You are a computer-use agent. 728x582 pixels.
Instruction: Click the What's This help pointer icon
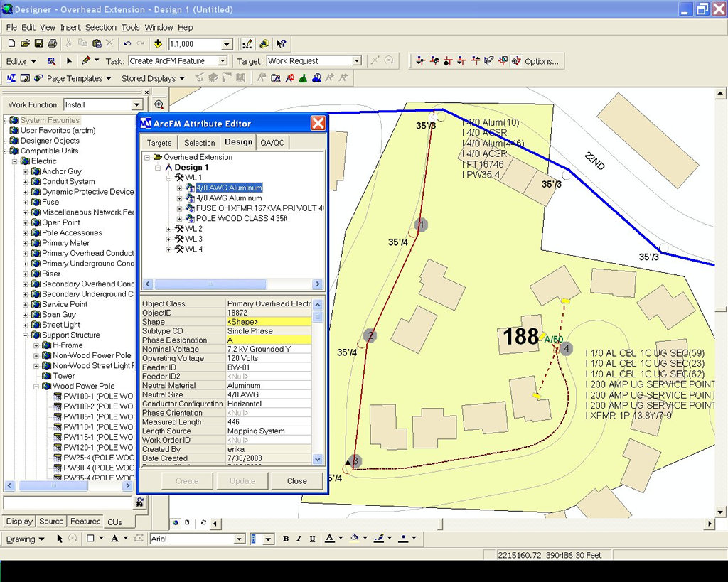[282, 44]
